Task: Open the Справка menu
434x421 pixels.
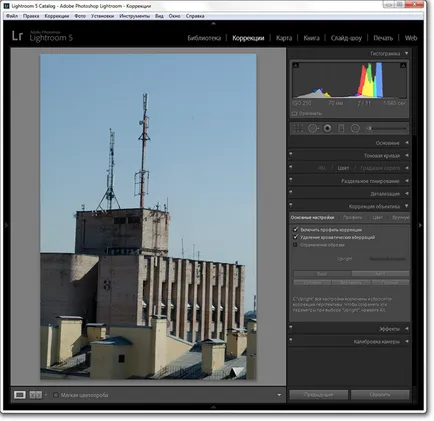Action: (195, 16)
